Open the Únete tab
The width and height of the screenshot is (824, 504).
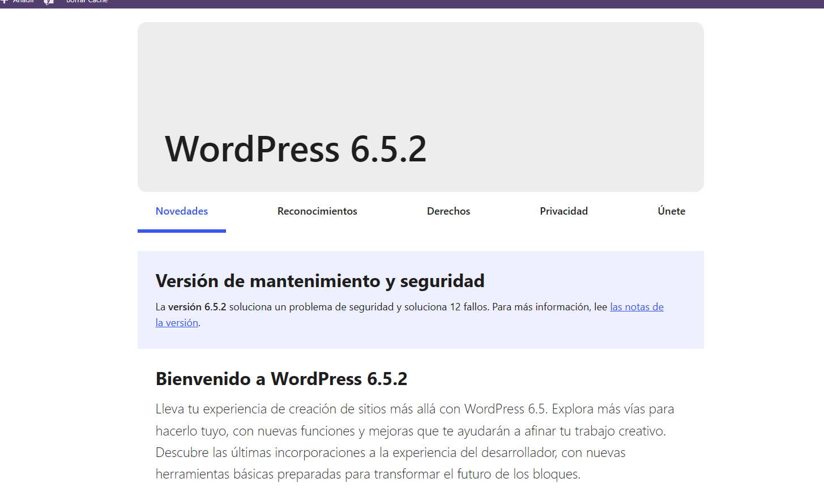click(x=671, y=211)
